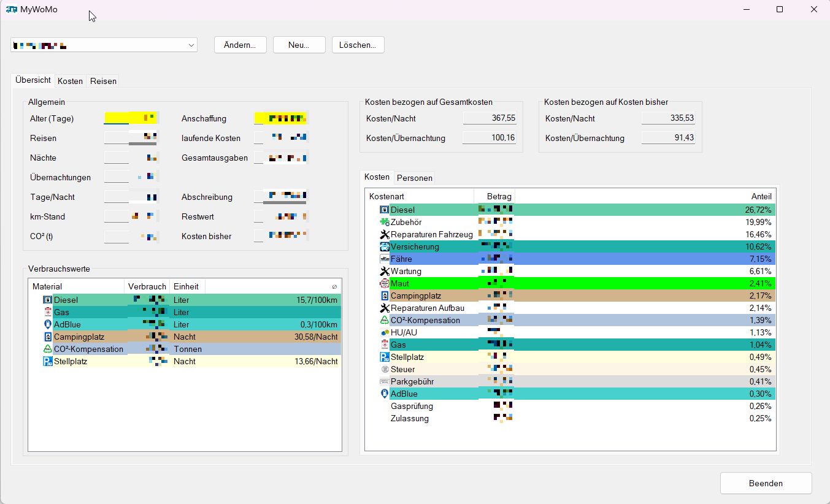This screenshot has height=504, width=830.
Task: Click the Verbrauch column header
Action: [x=147, y=286]
